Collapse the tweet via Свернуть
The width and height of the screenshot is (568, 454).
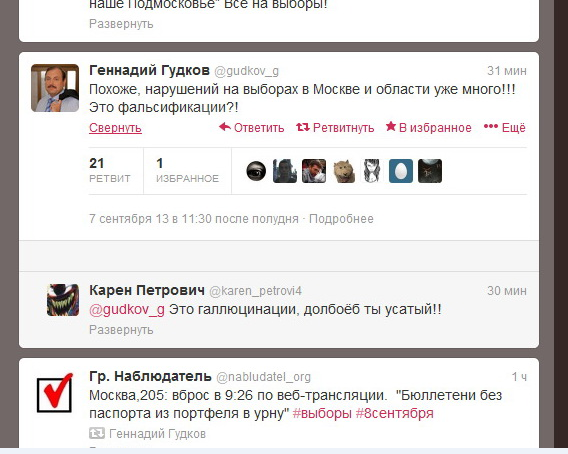click(115, 128)
